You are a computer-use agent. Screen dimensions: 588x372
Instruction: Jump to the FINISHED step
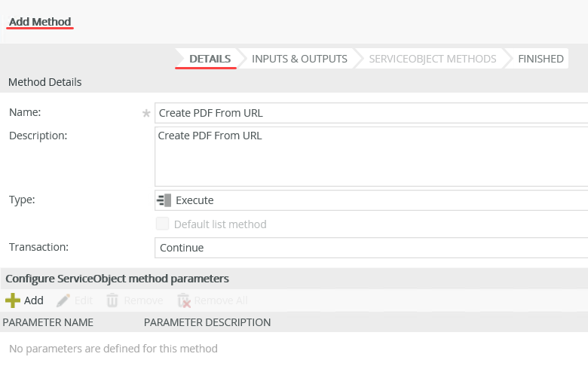pos(541,59)
